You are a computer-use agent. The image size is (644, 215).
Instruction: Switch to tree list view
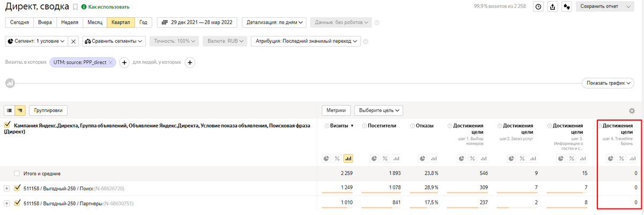[20, 110]
